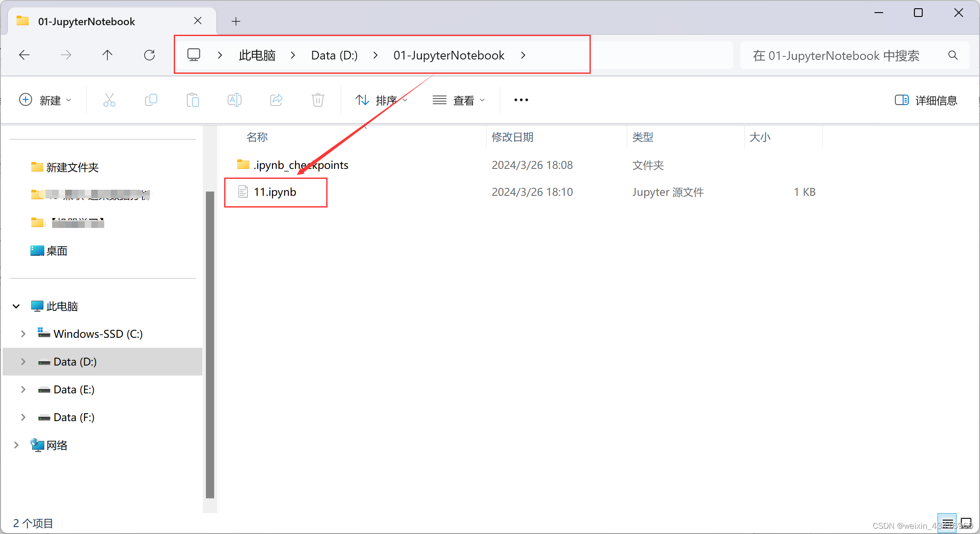Sort by the 大小 column header
Viewport: 980px width, 534px height.
[x=760, y=137]
